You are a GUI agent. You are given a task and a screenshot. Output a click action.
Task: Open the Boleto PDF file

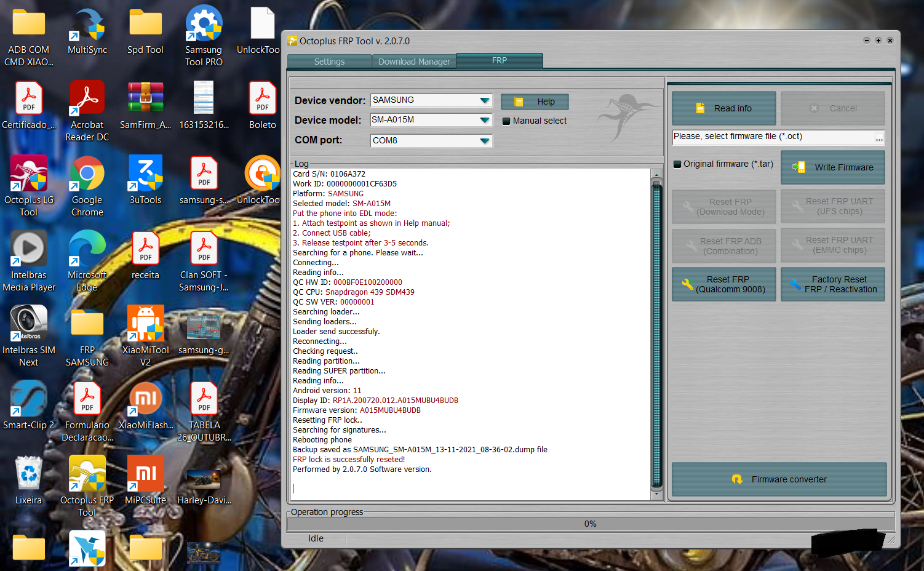point(263,106)
